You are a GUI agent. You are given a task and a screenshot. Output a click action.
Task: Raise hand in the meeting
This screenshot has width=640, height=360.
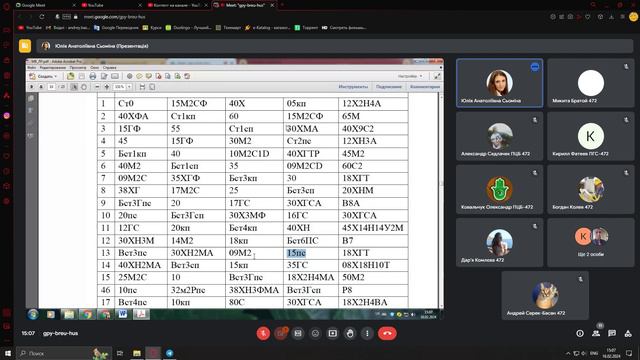coord(350,333)
